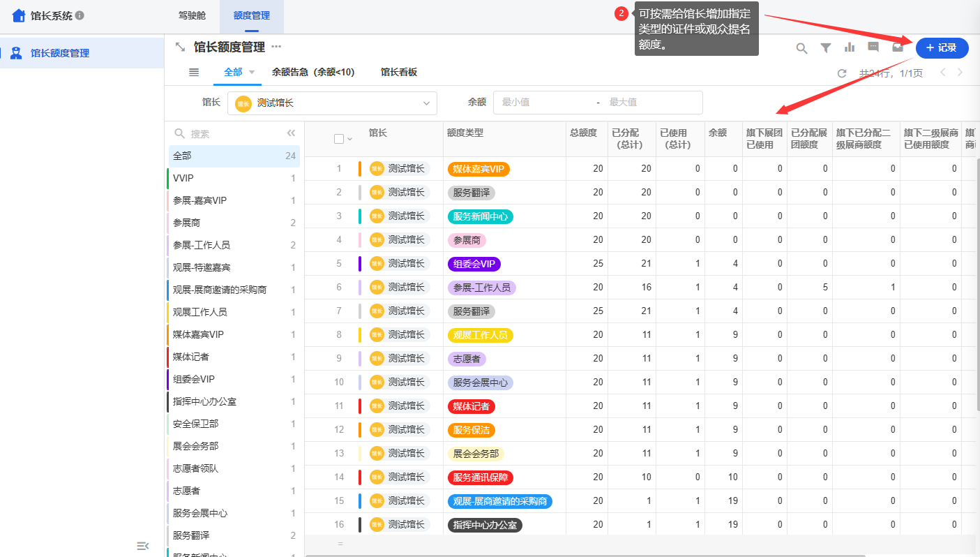Click the avatar in row 11 媒体记者

click(377, 406)
